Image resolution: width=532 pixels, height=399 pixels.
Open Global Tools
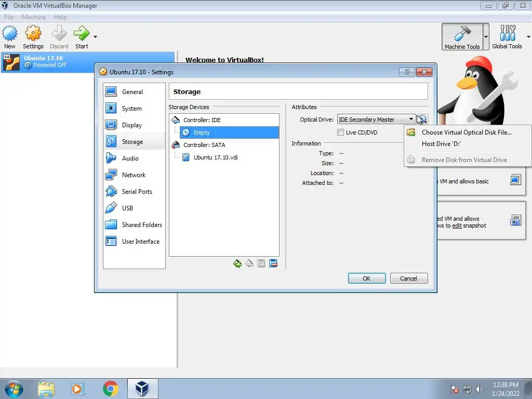click(507, 37)
